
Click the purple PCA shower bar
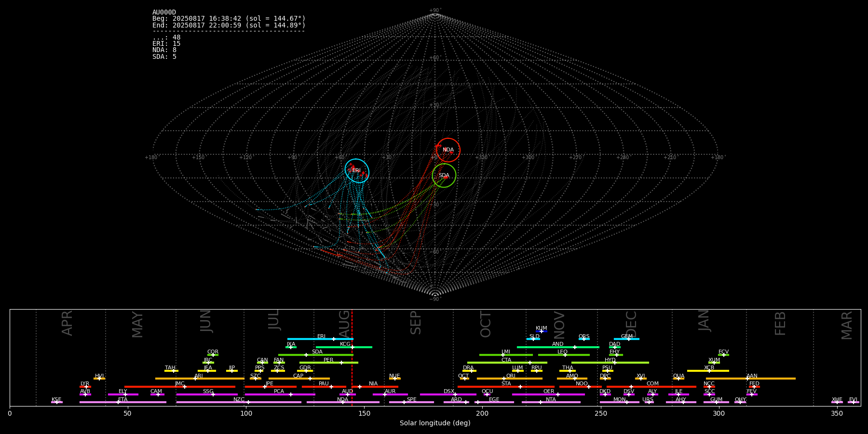(280, 394)
